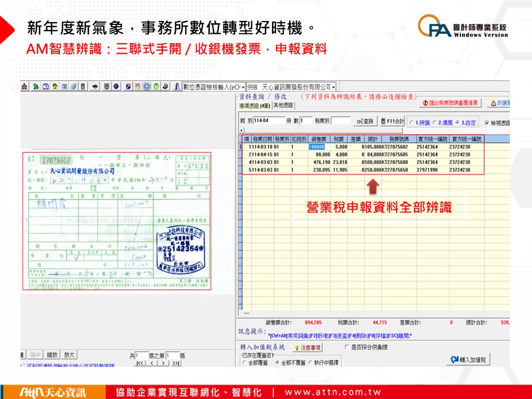Click the left-pointing hand icon in toolbar

pyautogui.click(x=95, y=86)
